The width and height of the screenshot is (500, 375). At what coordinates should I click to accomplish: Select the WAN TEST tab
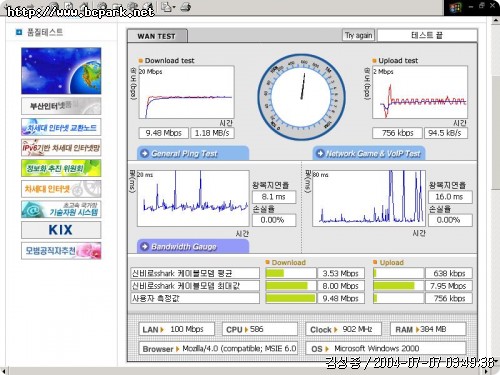click(157, 36)
